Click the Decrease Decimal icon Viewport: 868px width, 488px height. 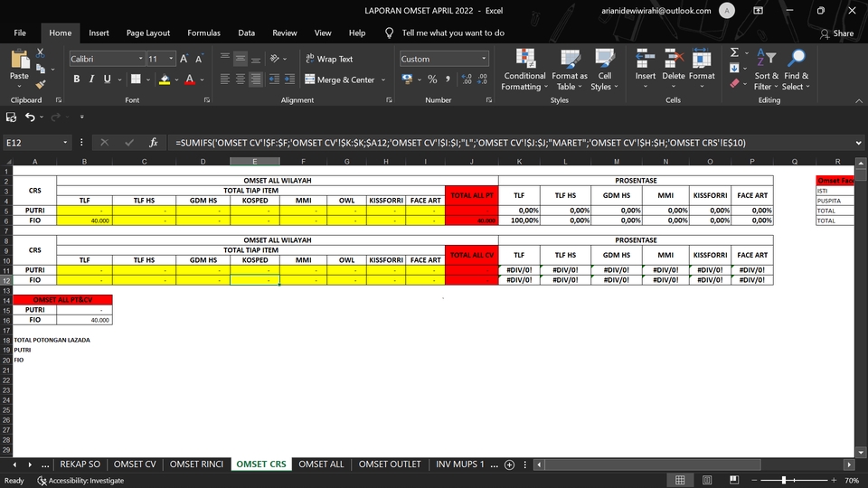coord(482,80)
